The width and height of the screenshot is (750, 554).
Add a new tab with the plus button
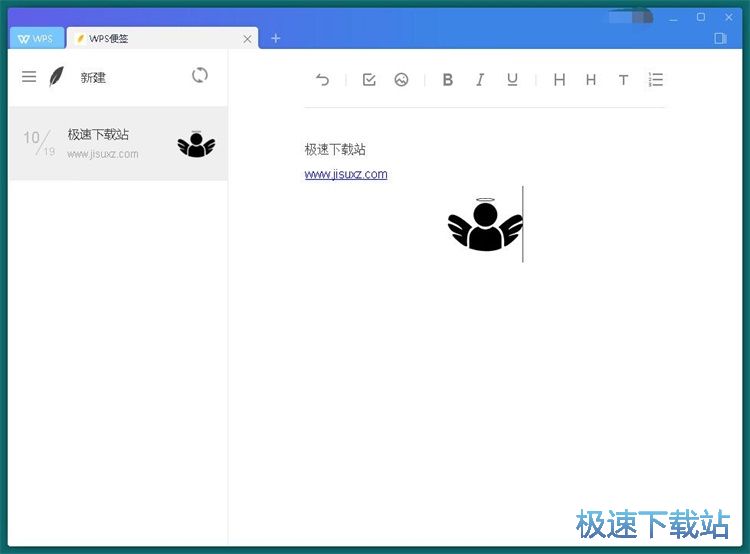click(x=276, y=38)
